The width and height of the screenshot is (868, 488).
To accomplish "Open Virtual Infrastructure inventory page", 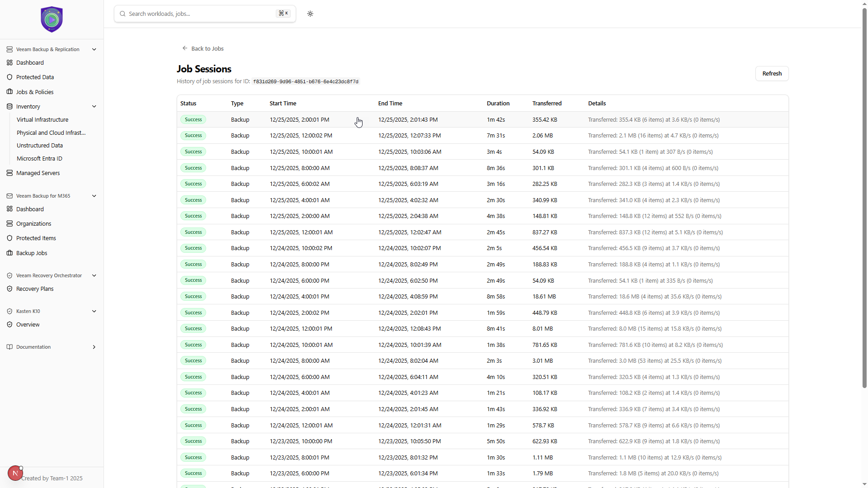I will [42, 120].
